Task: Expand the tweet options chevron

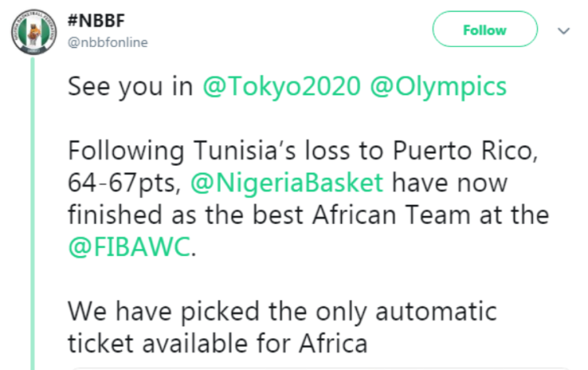Action: click(x=564, y=31)
